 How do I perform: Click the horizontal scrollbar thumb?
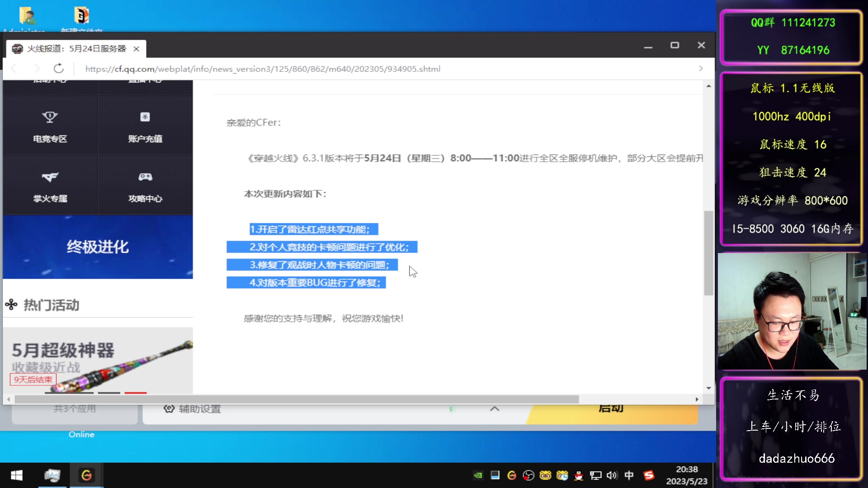click(x=297, y=399)
